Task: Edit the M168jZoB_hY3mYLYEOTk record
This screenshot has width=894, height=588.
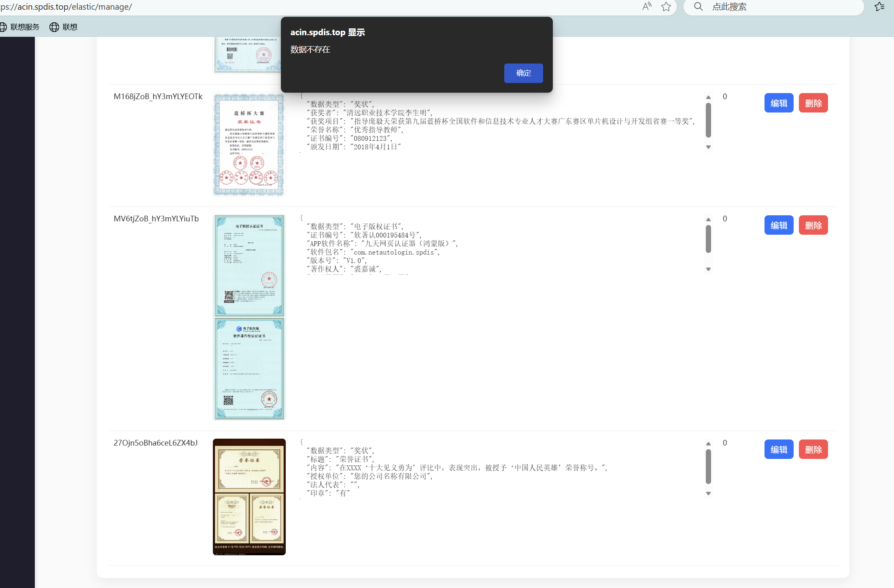Action: (779, 103)
